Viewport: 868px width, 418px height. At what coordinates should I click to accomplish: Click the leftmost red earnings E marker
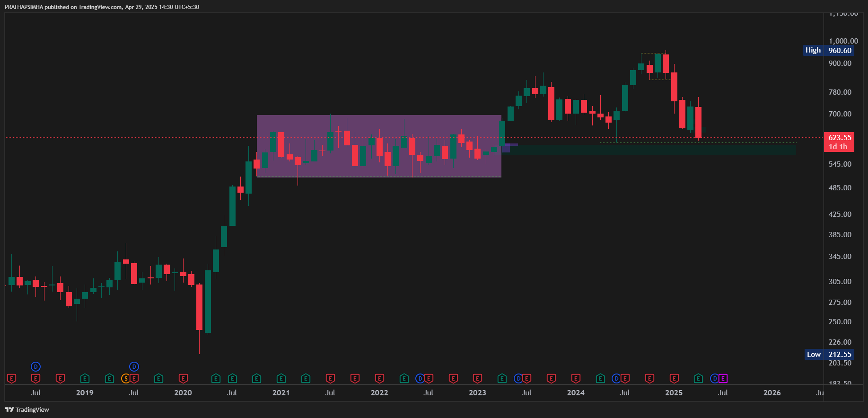[12, 378]
